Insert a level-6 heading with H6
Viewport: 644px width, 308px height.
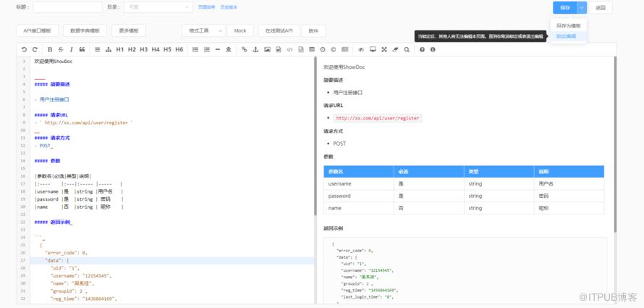pos(179,49)
